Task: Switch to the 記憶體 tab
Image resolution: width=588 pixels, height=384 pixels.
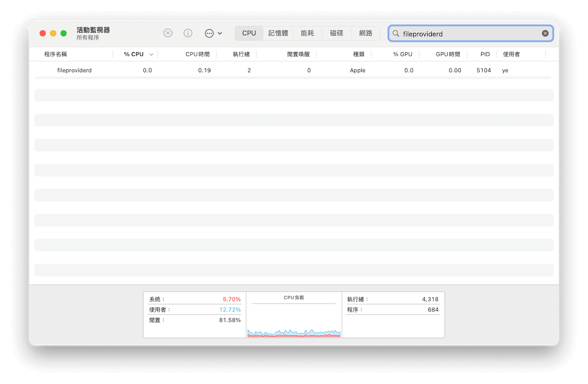Action: (278, 33)
